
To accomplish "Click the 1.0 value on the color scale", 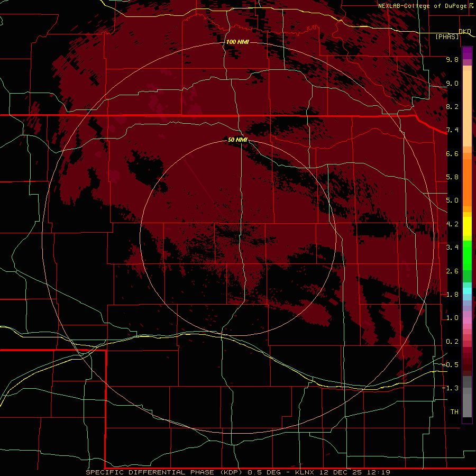I will 452,318.
